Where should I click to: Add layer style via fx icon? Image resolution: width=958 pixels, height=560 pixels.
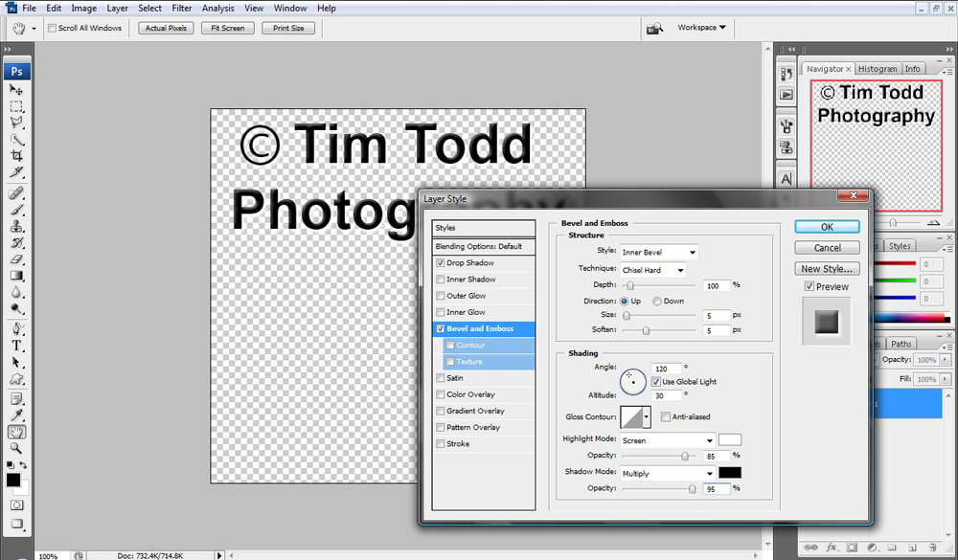coord(831,548)
